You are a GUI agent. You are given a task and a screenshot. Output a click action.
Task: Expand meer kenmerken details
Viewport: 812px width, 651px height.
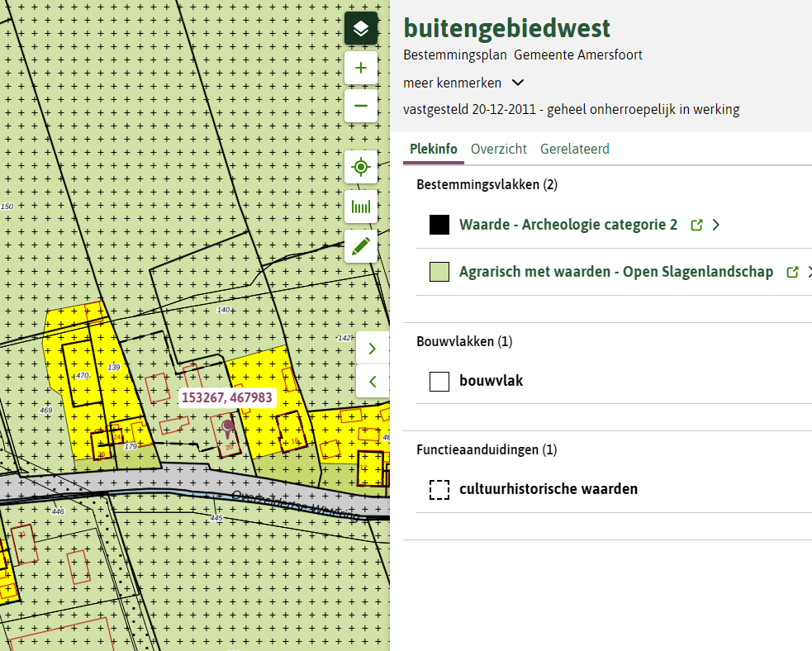517,83
